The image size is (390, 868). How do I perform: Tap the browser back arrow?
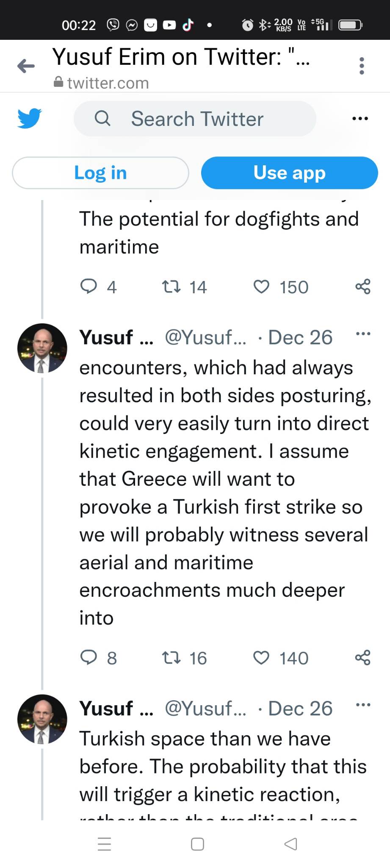pyautogui.click(x=26, y=66)
